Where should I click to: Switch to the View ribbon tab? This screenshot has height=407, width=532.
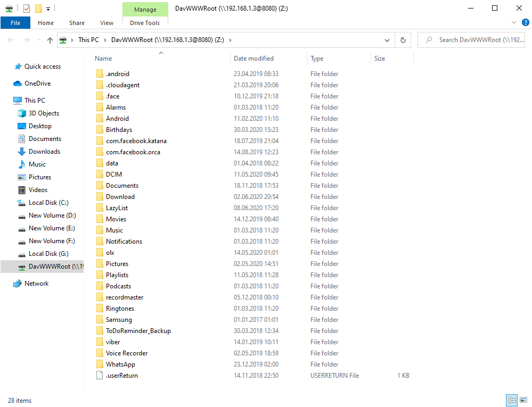coord(107,23)
